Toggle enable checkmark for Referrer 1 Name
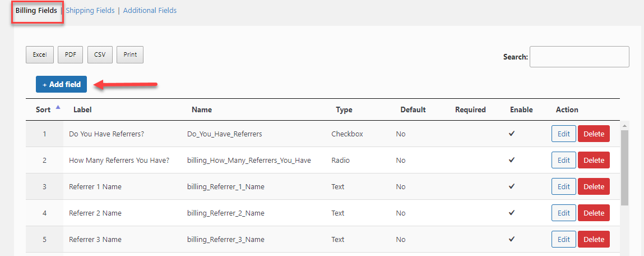The width and height of the screenshot is (644, 256). (x=511, y=186)
